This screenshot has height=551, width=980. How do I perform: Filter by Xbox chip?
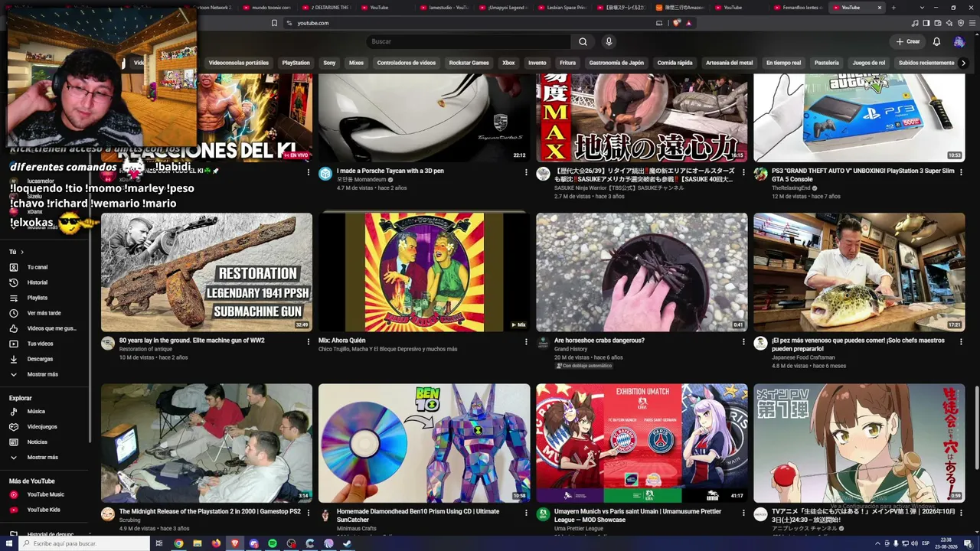508,63
